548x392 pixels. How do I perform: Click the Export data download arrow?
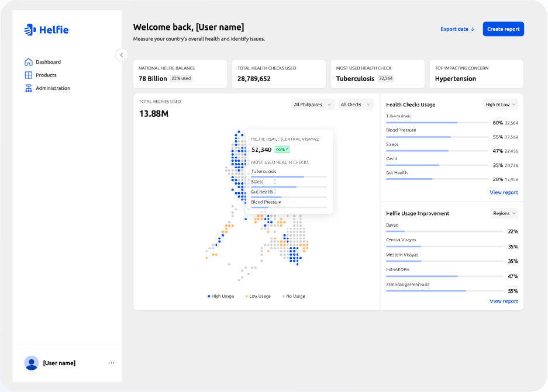(473, 29)
